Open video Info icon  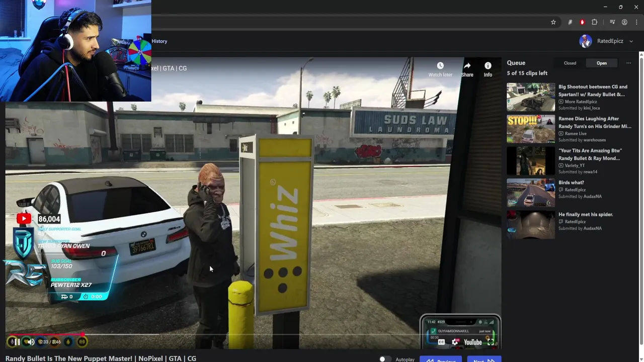pos(488,66)
